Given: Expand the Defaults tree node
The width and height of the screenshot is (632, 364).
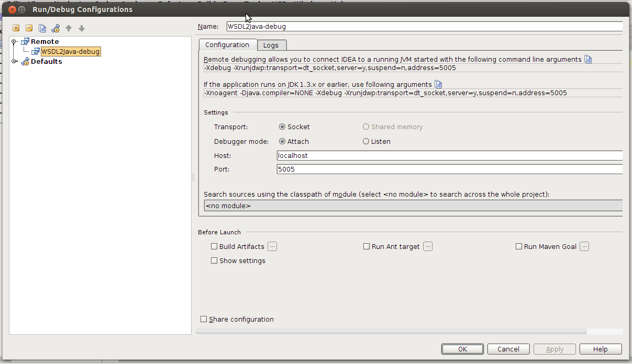Looking at the screenshot, I should click(x=14, y=61).
